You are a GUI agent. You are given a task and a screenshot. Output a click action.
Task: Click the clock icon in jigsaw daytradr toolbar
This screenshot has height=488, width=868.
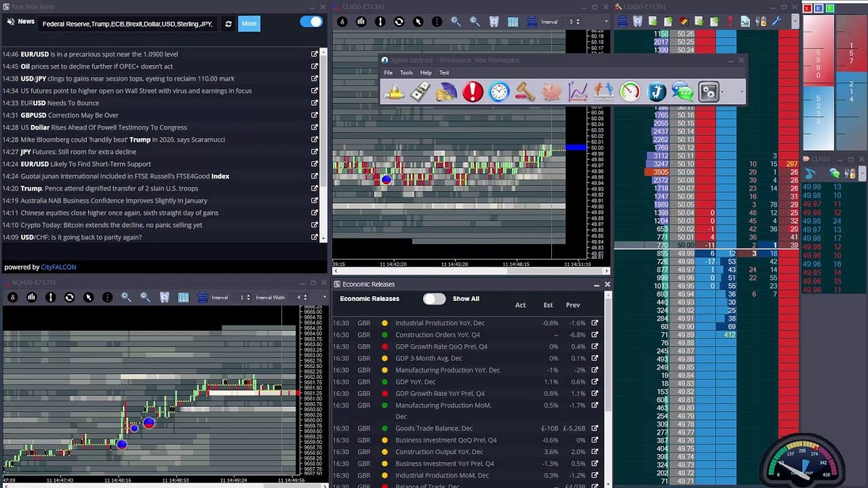[x=498, y=92]
